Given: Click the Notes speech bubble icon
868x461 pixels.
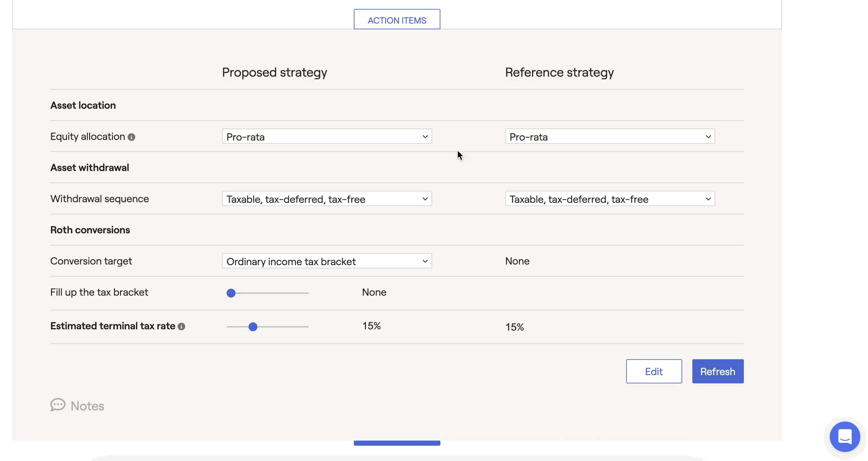Looking at the screenshot, I should 58,405.
